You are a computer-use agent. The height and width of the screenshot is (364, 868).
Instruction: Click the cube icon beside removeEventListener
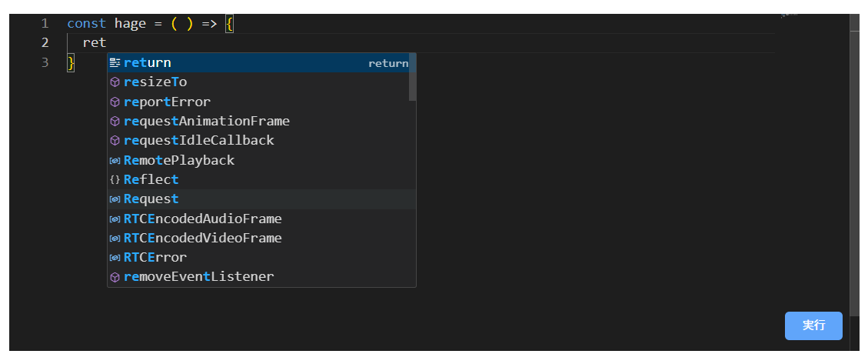(115, 276)
